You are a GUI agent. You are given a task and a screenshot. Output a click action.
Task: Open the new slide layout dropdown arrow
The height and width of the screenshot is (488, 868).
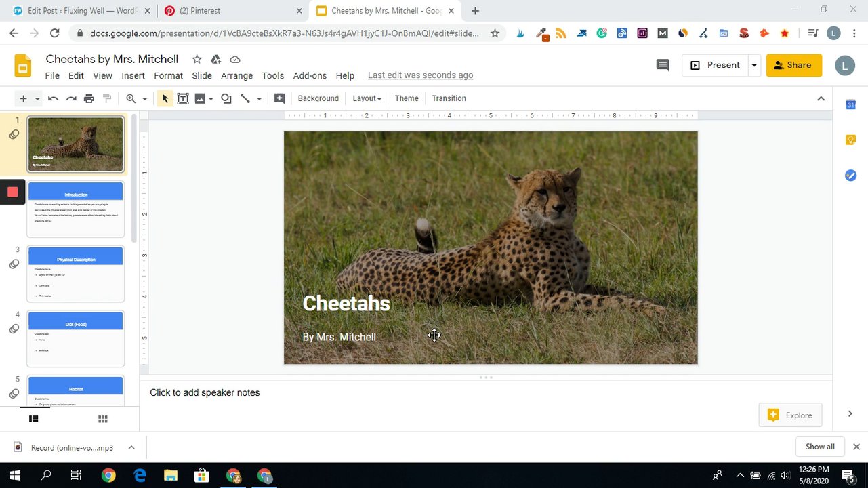pos(37,99)
